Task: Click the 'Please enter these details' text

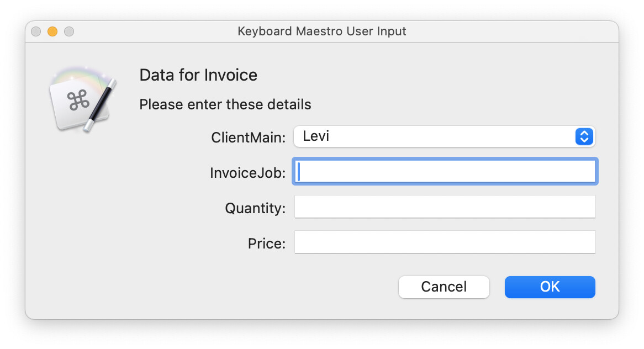Action: point(225,104)
